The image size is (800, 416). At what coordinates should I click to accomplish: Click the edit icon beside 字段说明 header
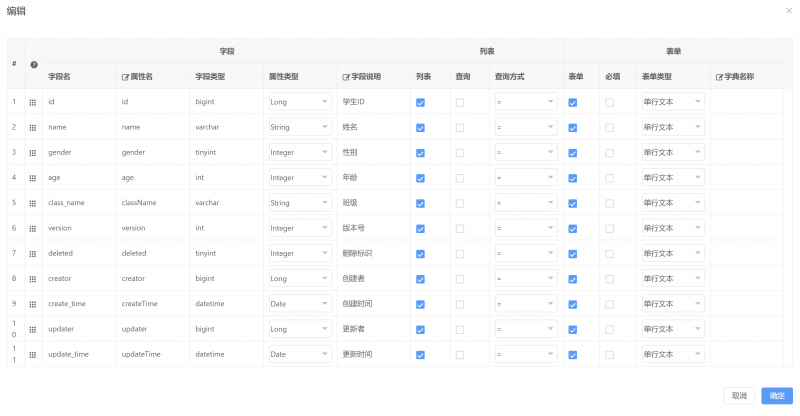click(346, 76)
